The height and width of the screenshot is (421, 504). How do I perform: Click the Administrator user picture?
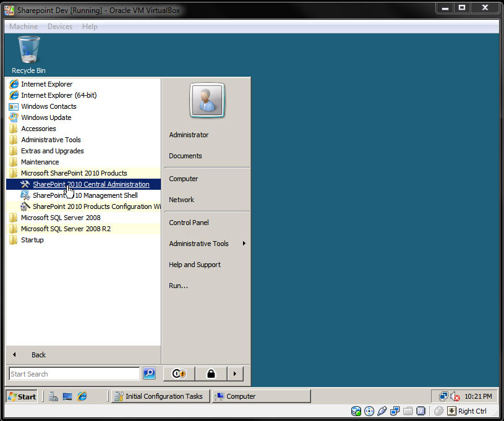tap(207, 100)
